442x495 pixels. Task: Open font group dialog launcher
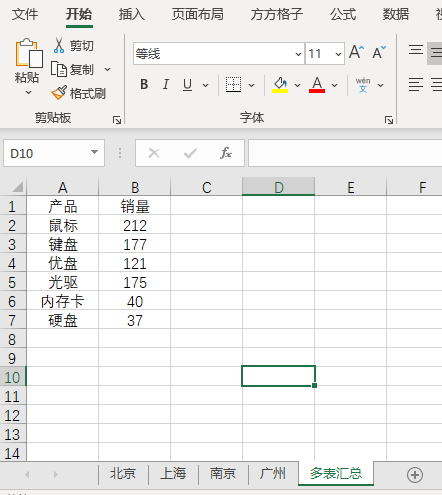[389, 120]
